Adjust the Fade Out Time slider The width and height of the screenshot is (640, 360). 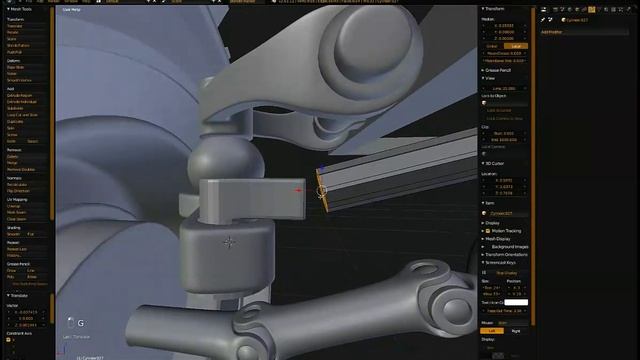[x=504, y=311]
